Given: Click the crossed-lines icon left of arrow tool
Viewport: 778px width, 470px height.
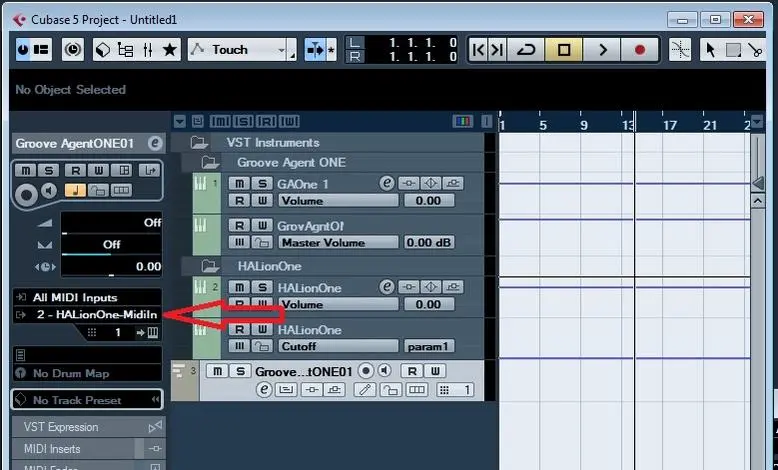Looking at the screenshot, I should click(x=680, y=50).
